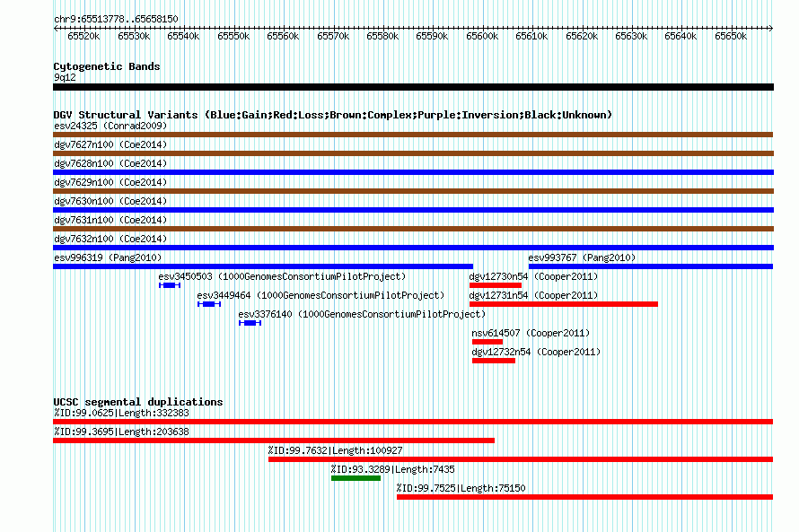Screen dimensions: 799x532
Task: Click the chr9:65513778..65658150 coordinate label
Action: (x=116, y=19)
